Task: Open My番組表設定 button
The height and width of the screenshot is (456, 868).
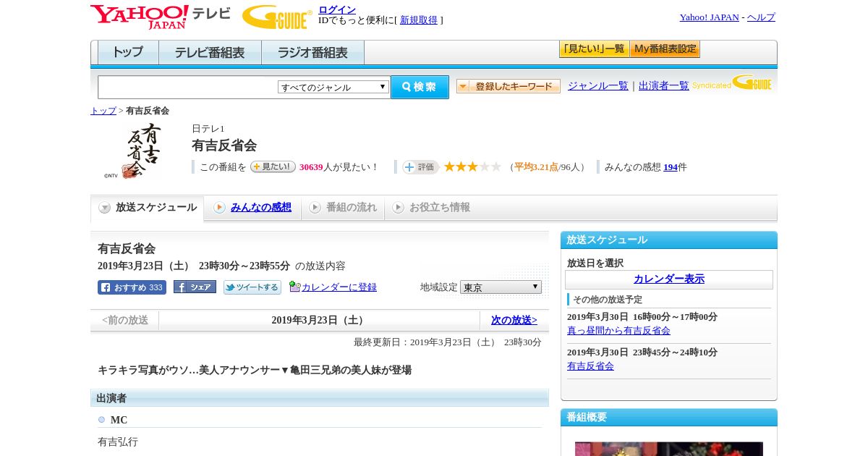Action: (665, 49)
